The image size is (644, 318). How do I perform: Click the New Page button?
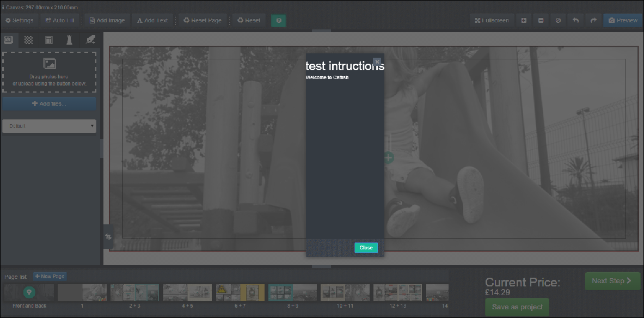click(x=50, y=277)
